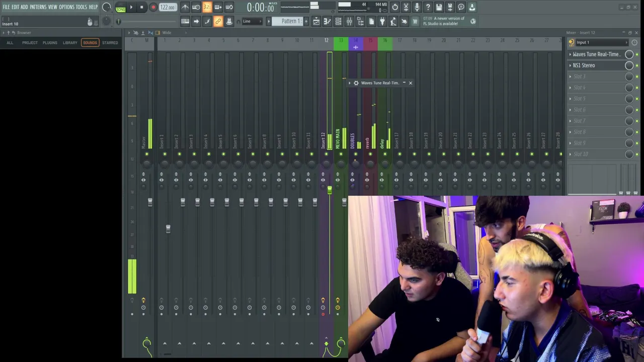Open the Piano roll view icon

[327, 21]
